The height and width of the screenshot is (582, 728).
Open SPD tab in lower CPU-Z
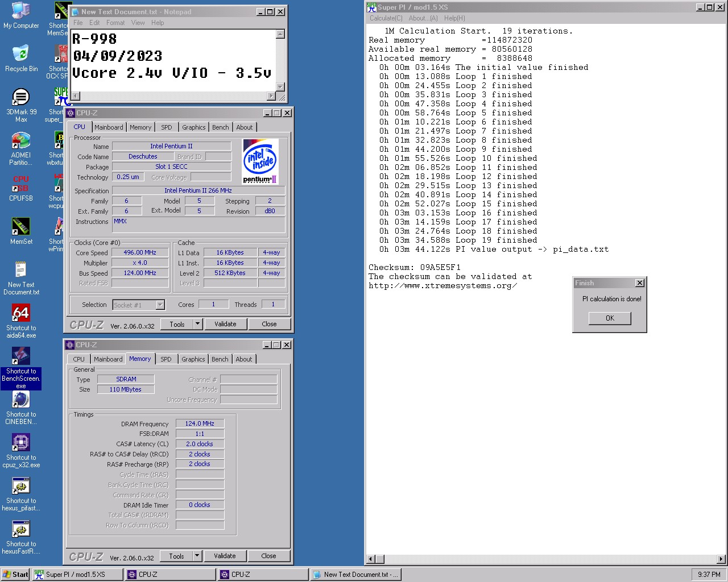[x=166, y=359]
